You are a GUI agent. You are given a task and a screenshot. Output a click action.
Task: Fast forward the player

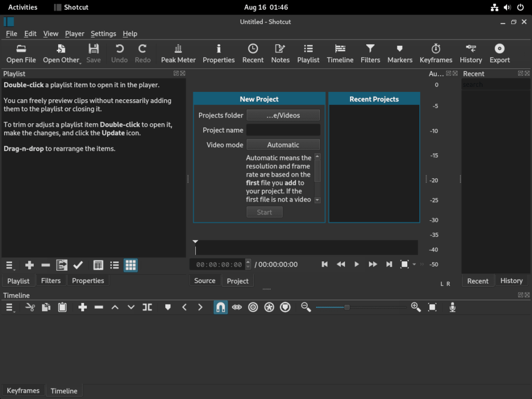coord(373,264)
